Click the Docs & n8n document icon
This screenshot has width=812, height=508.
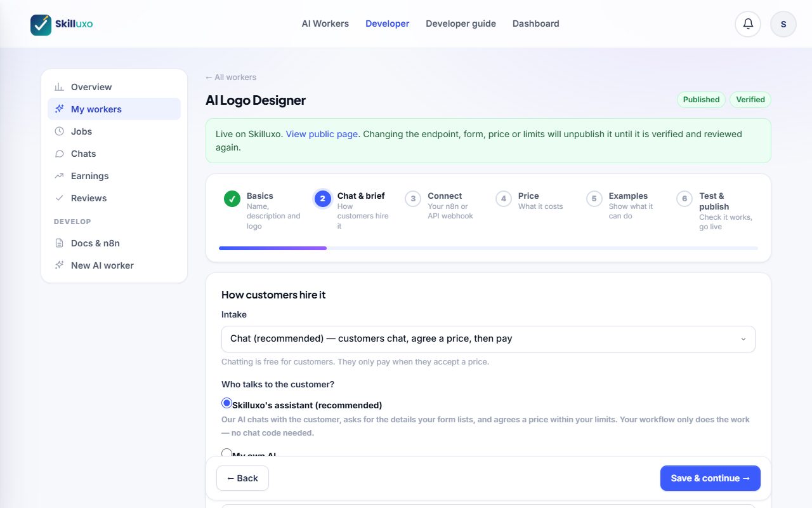(59, 243)
